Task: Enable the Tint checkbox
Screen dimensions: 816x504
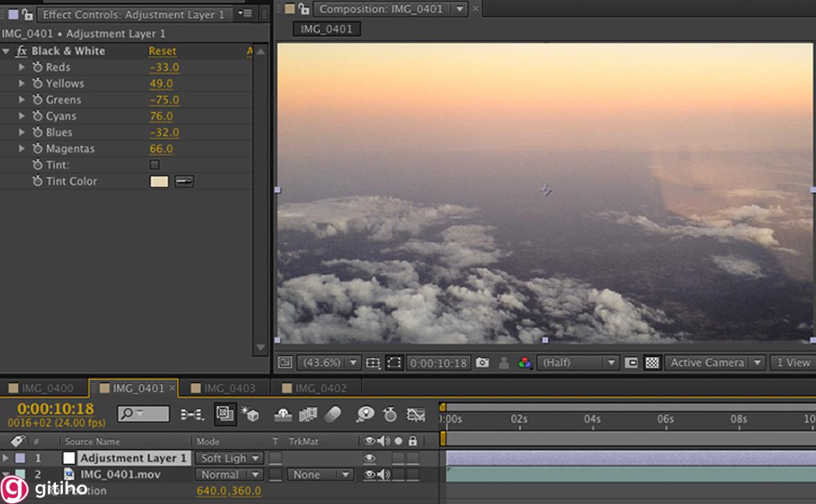Action: (154, 165)
